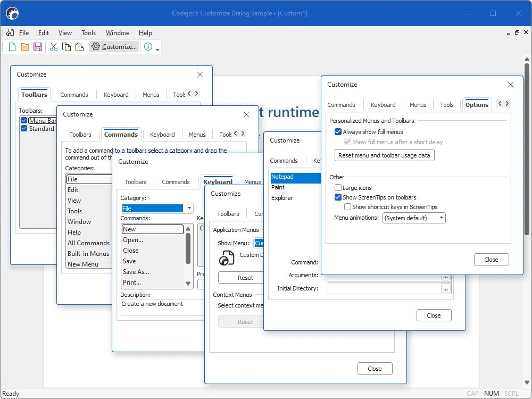
Task: Open the View menu
Action: [x=65, y=33]
